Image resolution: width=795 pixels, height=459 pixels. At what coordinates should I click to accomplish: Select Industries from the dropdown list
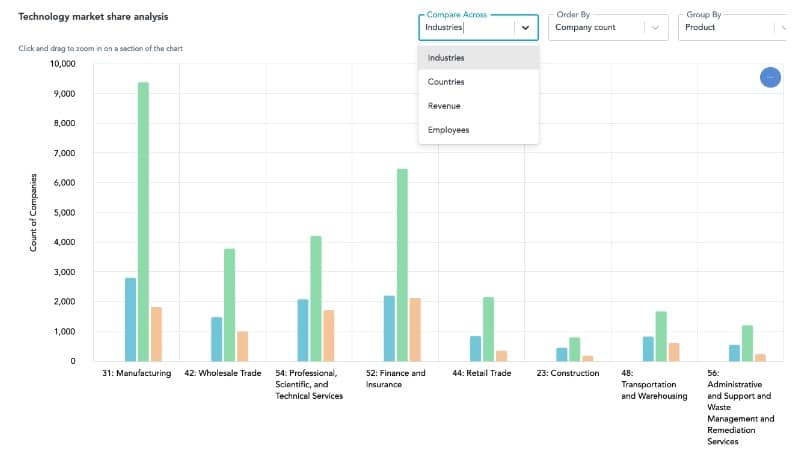[446, 58]
